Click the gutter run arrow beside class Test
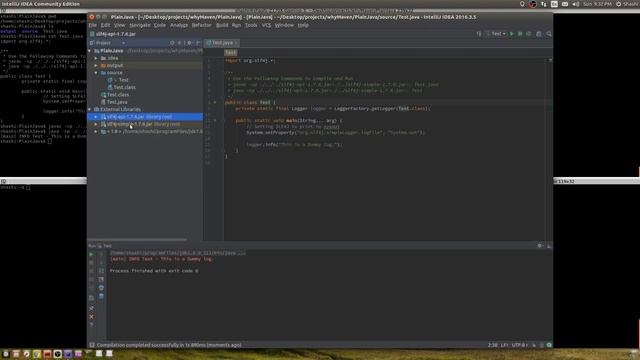The height and width of the screenshot is (360, 640). (215, 102)
